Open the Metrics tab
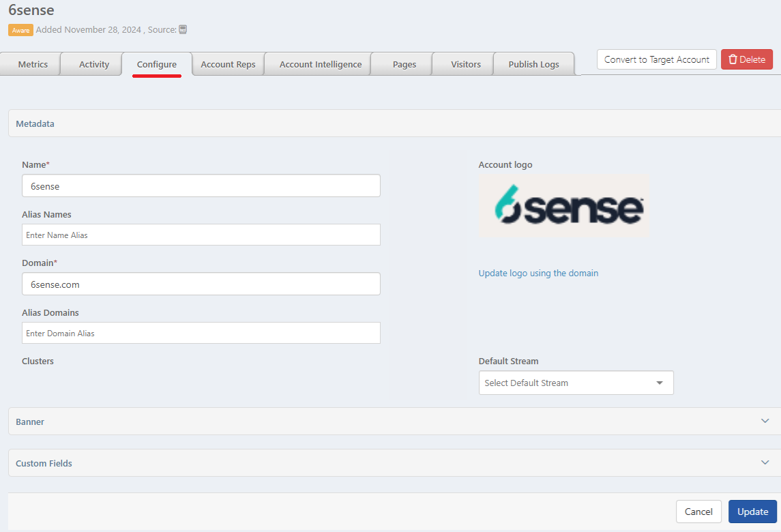This screenshot has height=532, width=781. 33,64
